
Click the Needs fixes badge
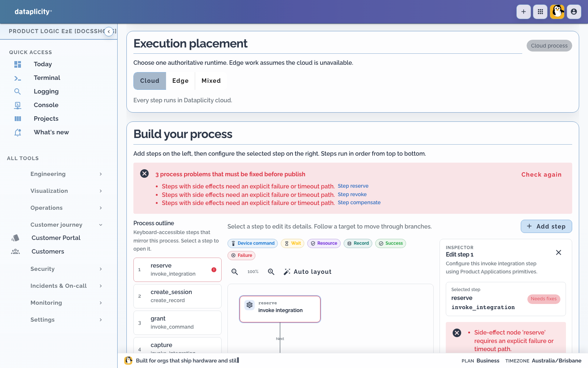[544, 299]
